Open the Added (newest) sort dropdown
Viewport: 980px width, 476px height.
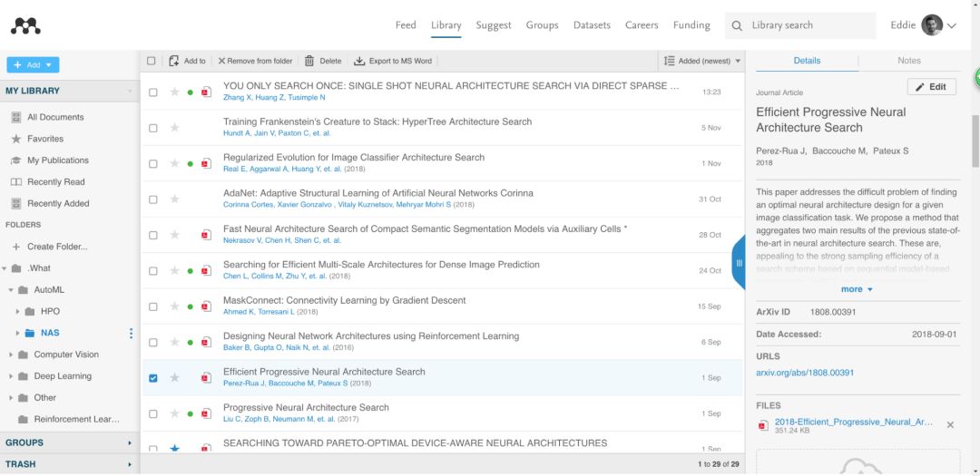702,61
